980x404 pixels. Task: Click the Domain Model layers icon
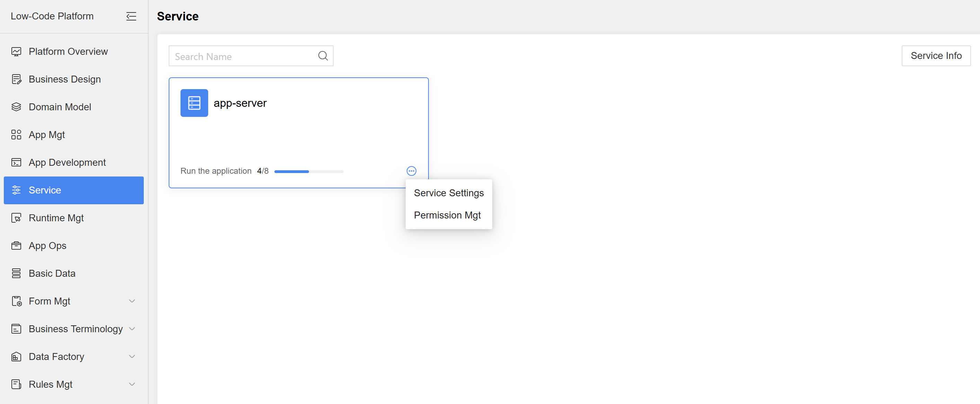coord(16,107)
